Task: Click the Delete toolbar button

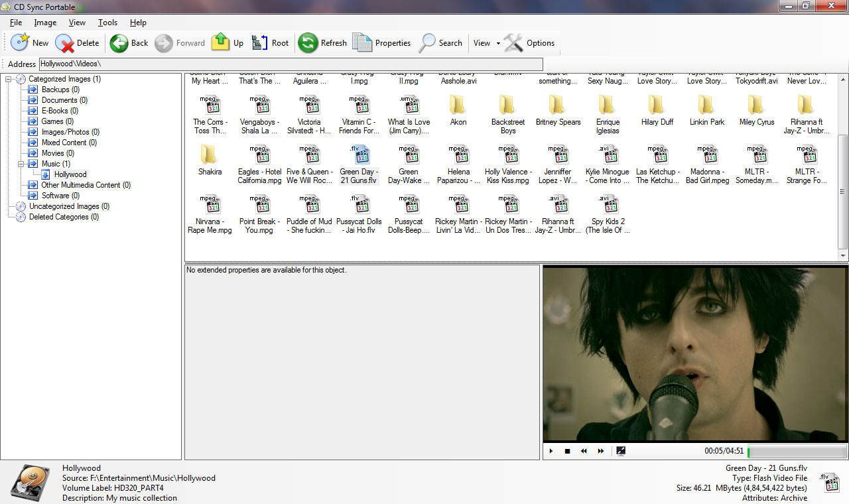Action: click(x=78, y=43)
